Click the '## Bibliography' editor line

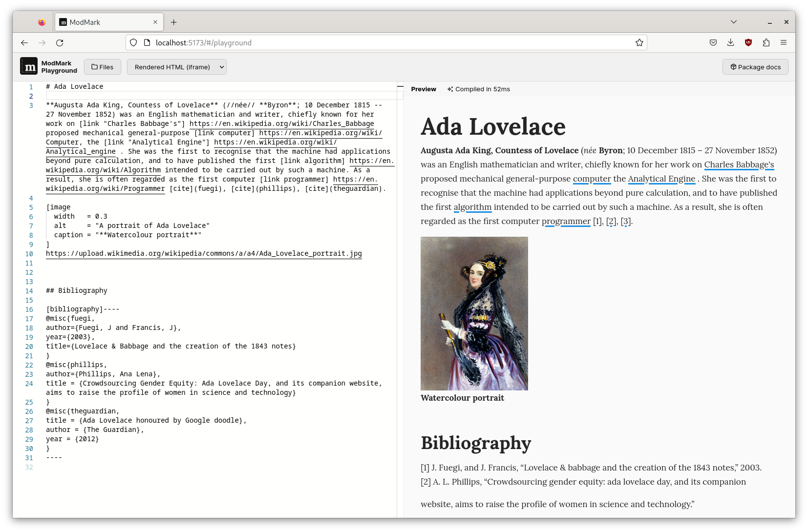pyautogui.click(x=77, y=290)
